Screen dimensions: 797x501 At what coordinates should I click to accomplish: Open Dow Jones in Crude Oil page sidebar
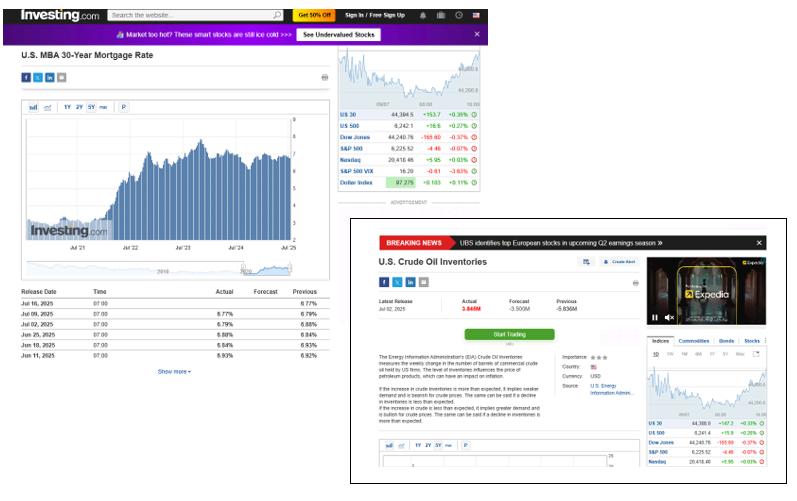tap(661, 443)
